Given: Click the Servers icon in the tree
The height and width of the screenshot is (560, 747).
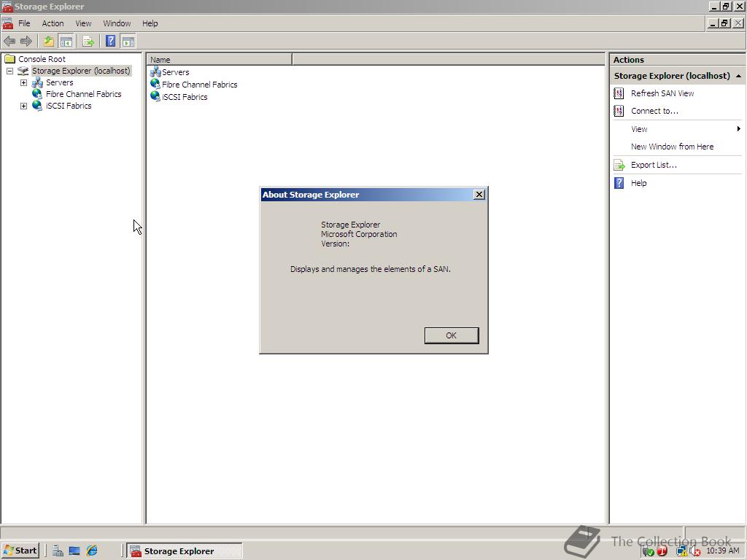Looking at the screenshot, I should 37,82.
